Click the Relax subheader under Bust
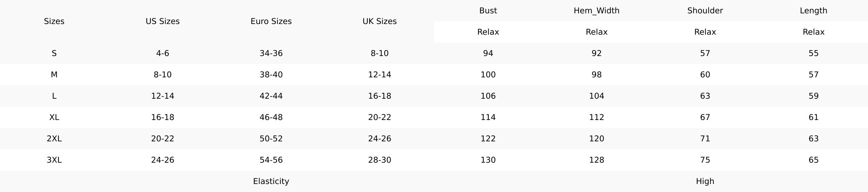The width and height of the screenshot is (868, 192). [x=488, y=32]
